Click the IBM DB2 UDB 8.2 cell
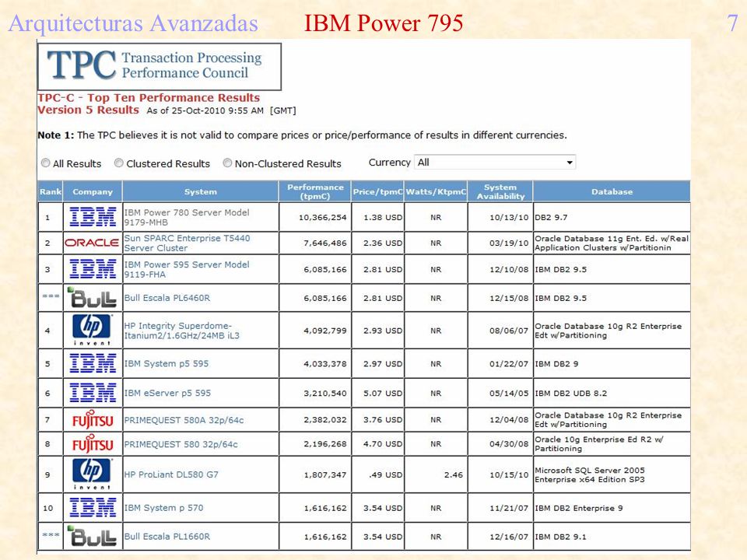The height and width of the screenshot is (560, 747). [570, 394]
